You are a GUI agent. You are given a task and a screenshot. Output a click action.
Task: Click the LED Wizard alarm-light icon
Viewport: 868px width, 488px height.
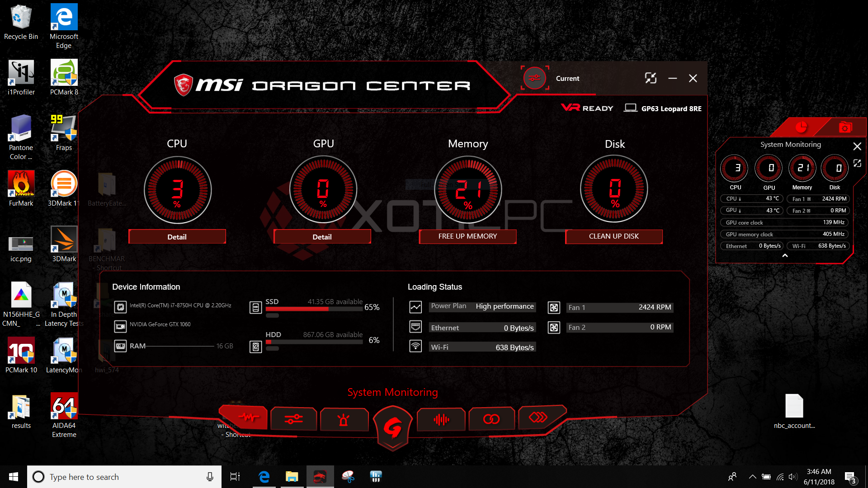point(344,419)
